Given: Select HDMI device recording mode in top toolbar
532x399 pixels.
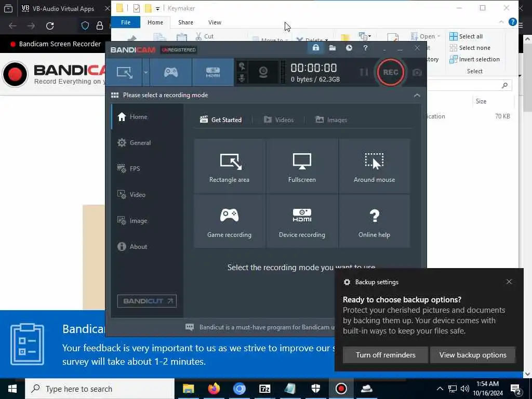Looking at the screenshot, I should pos(212,72).
